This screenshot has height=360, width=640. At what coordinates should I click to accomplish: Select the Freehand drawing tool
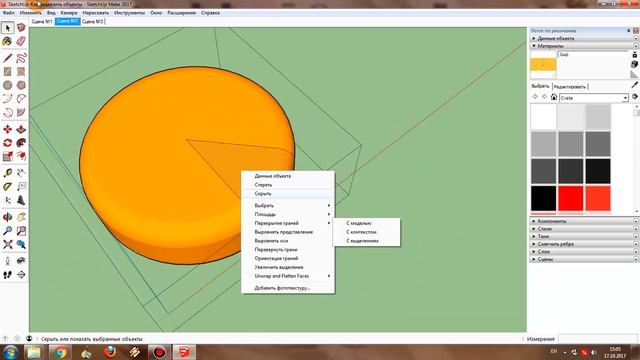click(21, 58)
